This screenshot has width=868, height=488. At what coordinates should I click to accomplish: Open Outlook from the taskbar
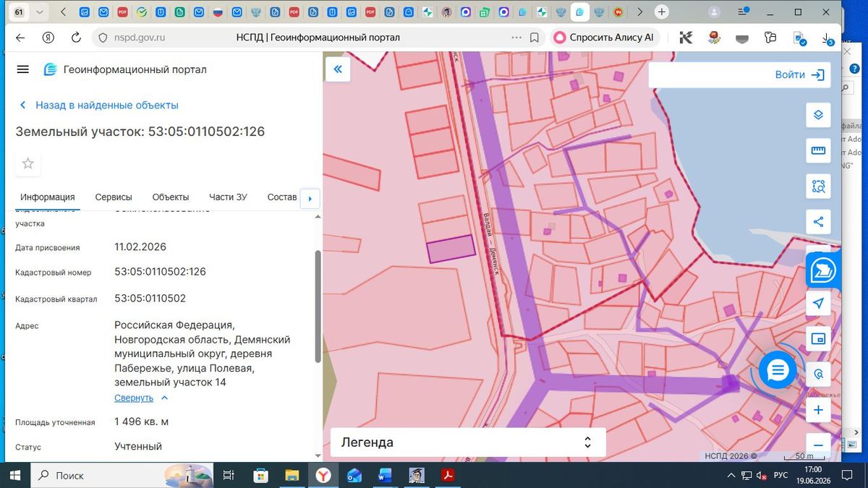point(354,475)
